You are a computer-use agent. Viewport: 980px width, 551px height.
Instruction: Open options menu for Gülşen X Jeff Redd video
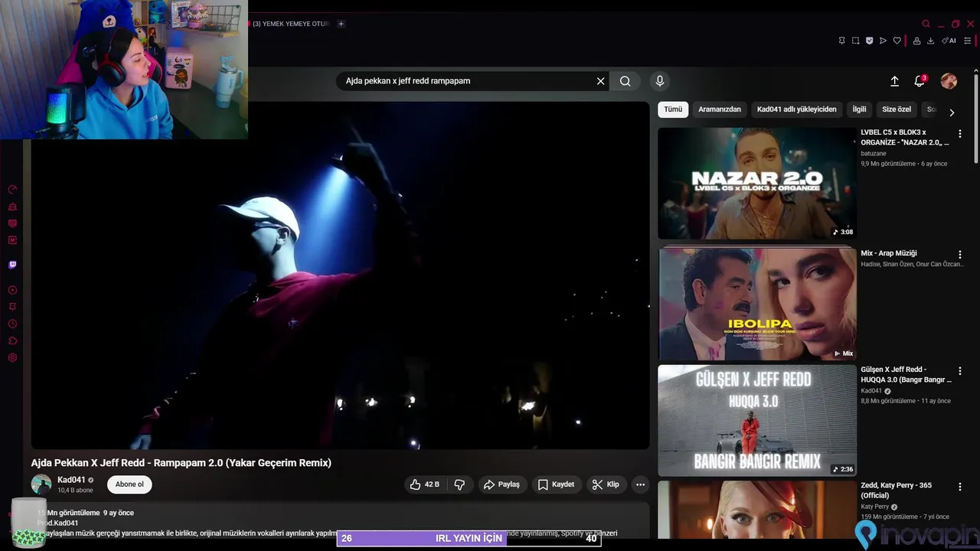(x=959, y=370)
